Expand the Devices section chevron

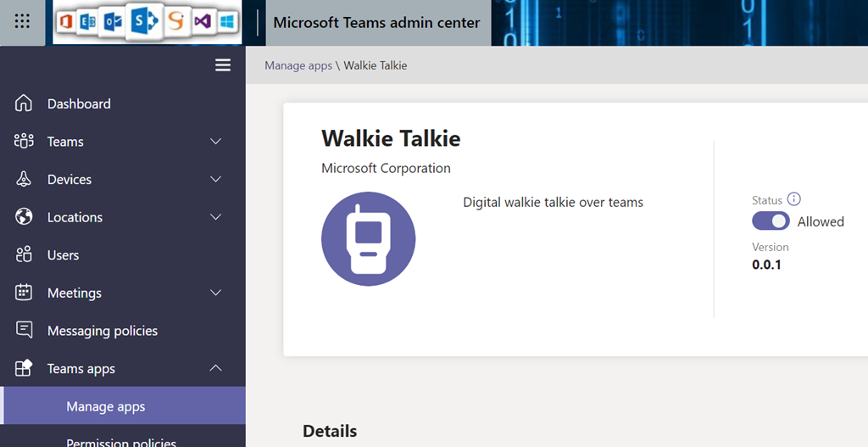click(x=215, y=180)
